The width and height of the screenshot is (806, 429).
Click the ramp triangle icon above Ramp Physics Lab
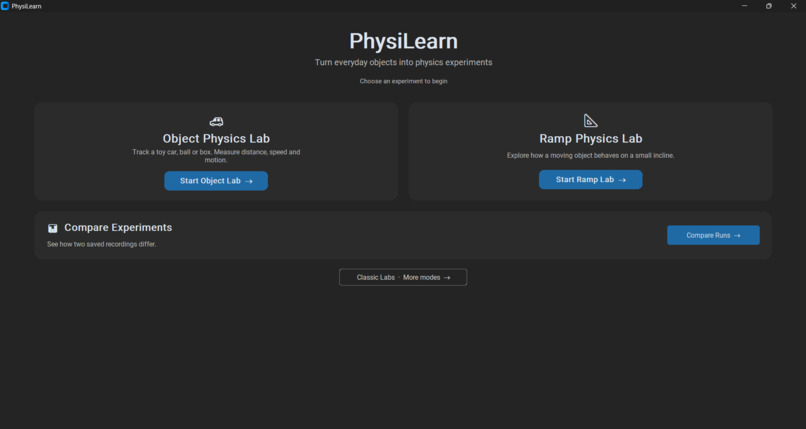point(591,121)
